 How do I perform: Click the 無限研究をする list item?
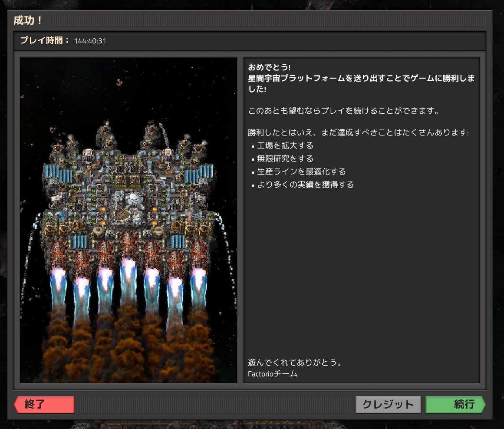pyautogui.click(x=285, y=158)
